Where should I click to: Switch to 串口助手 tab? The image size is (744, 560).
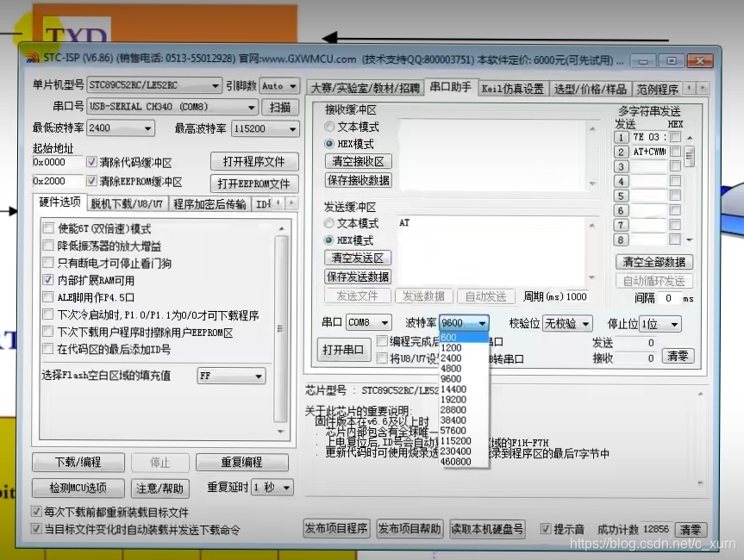coord(451,87)
